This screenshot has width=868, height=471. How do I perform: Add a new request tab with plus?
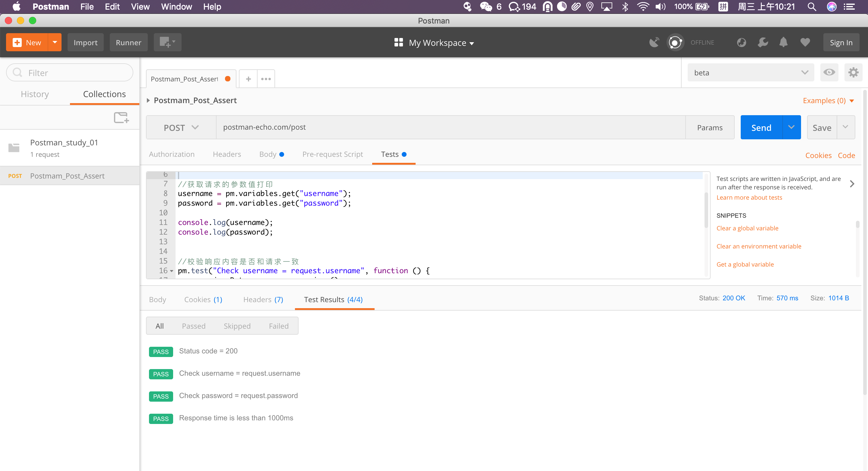point(248,79)
